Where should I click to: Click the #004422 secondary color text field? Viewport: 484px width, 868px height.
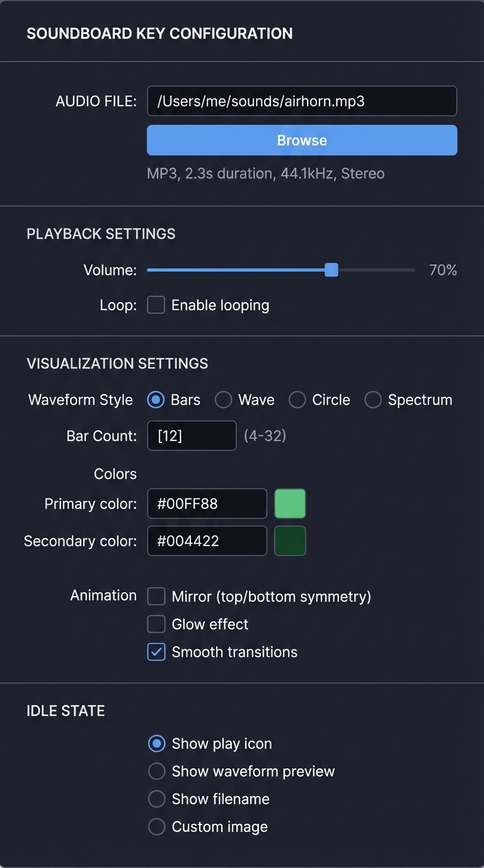click(x=207, y=541)
